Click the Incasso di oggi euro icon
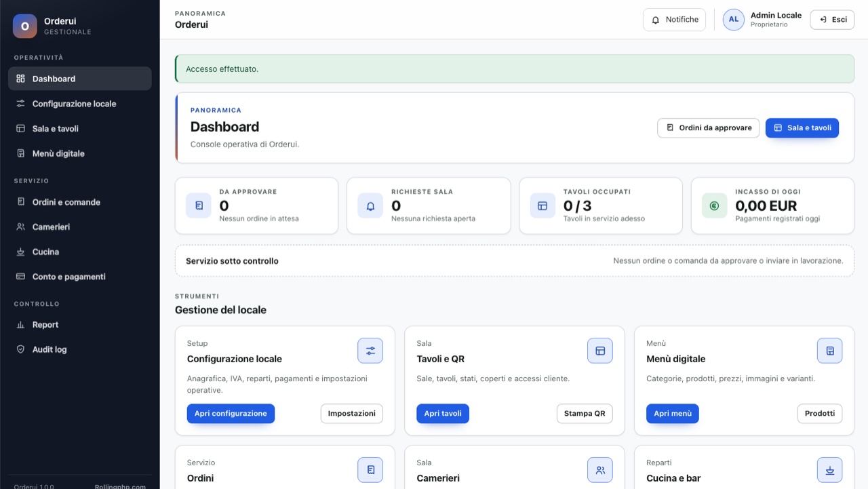The width and height of the screenshot is (868, 489). [714, 206]
